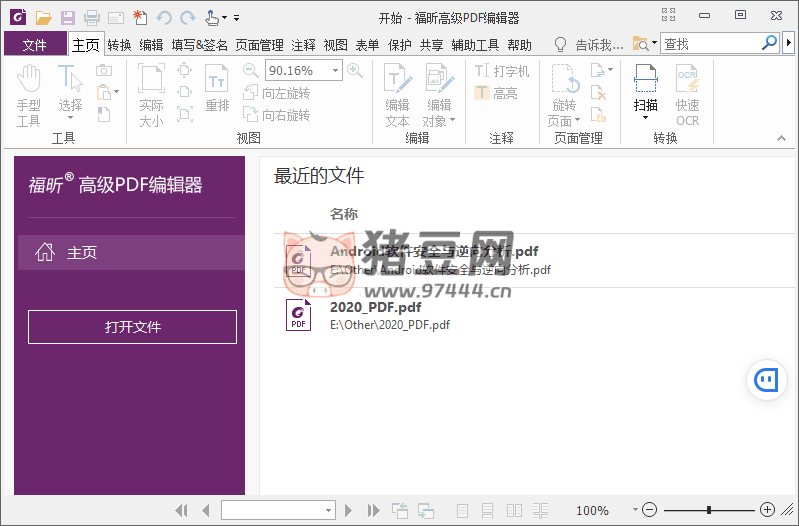Switch to the 转换 (Convert) ribbon tab
The height and width of the screenshot is (526, 799).
click(x=119, y=44)
